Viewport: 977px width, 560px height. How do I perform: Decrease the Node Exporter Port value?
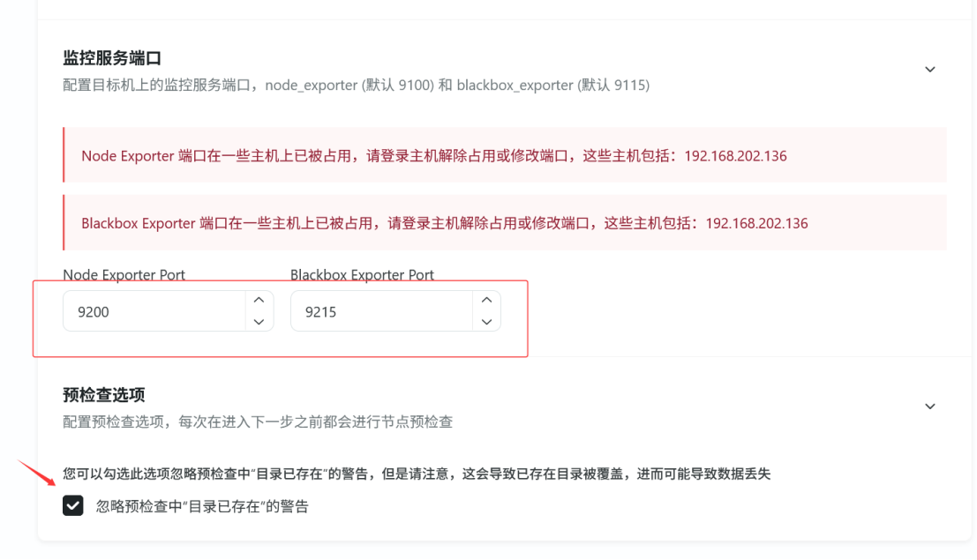point(258,322)
